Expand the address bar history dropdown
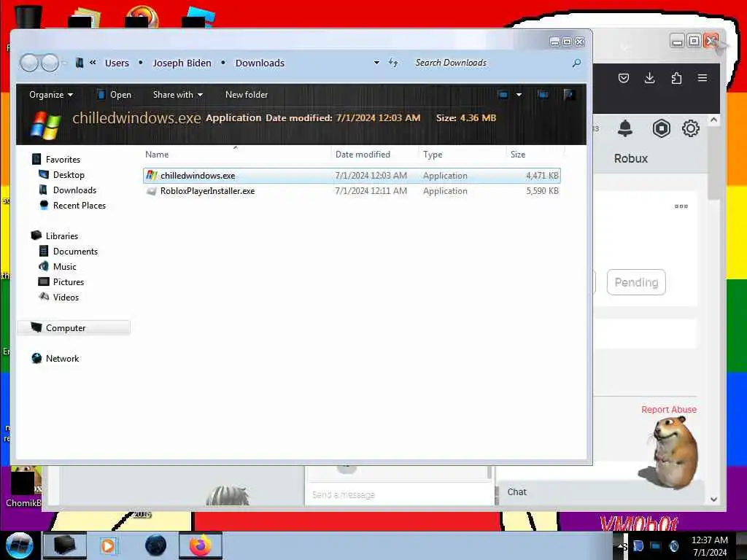Viewport: 747px width, 560px height. [376, 63]
